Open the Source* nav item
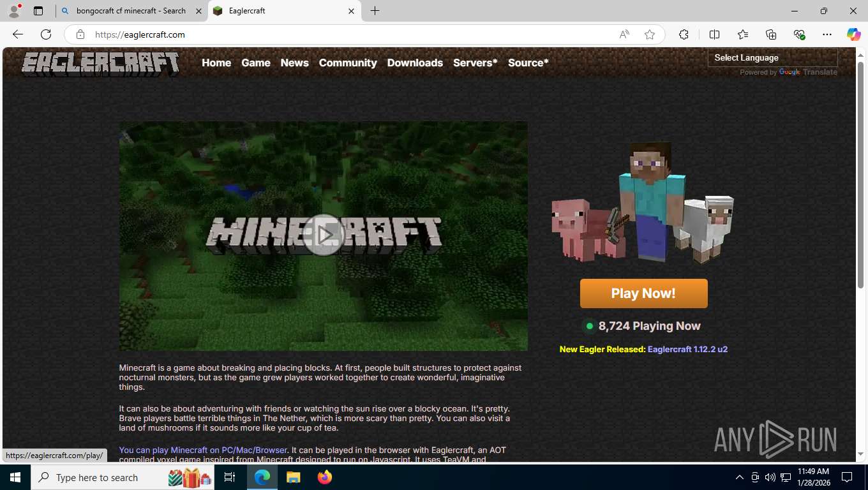This screenshot has height=490, width=868. click(528, 63)
